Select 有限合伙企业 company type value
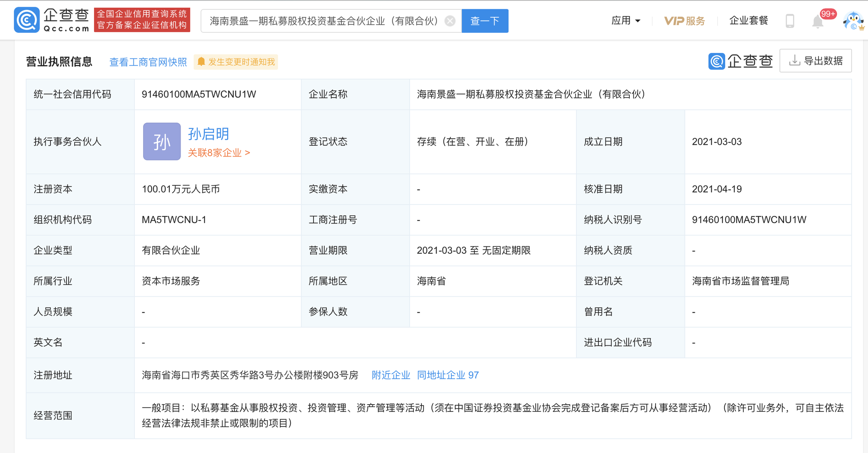 point(171,250)
